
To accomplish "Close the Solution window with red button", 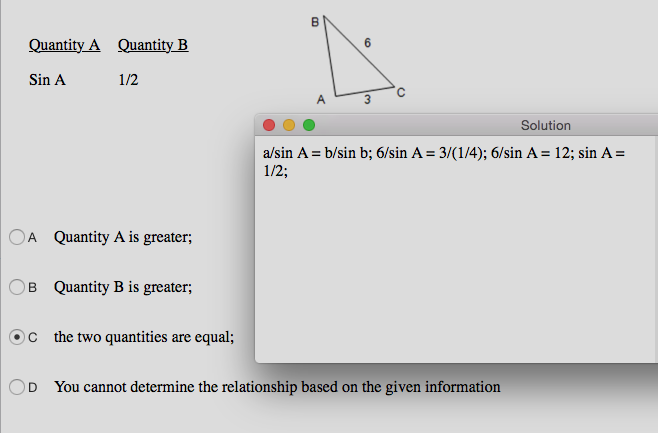I will click(x=268, y=125).
